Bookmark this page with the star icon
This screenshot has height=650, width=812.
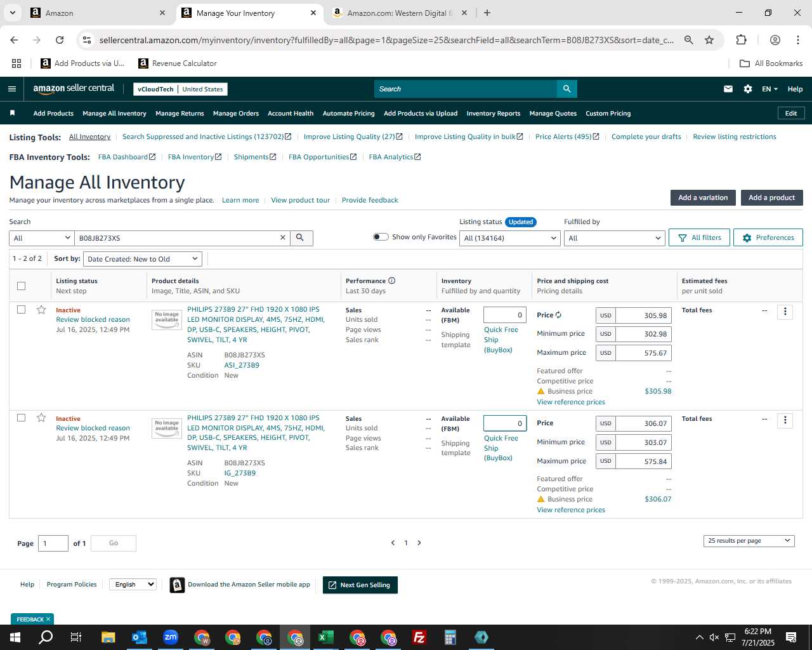coord(709,40)
